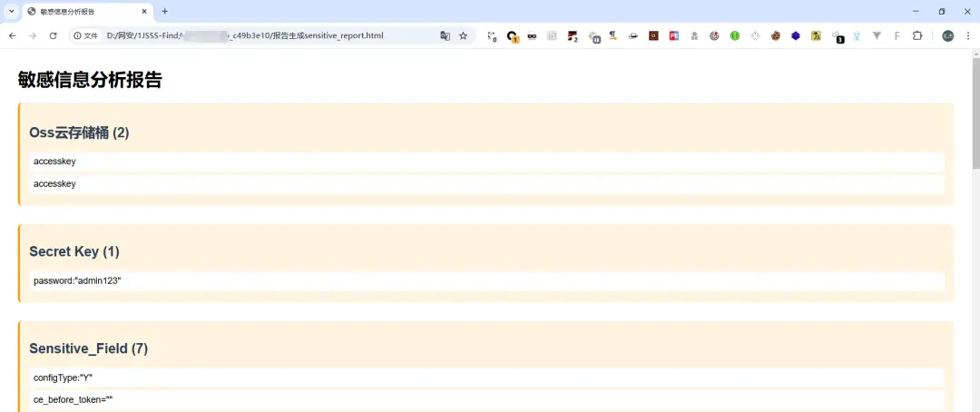980x412 pixels.
Task: Click the password:"admin123" entry
Action: point(77,281)
